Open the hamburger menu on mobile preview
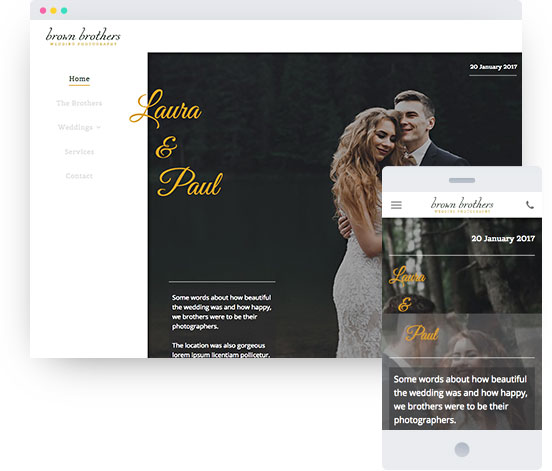The image size is (552, 471). pyautogui.click(x=396, y=205)
